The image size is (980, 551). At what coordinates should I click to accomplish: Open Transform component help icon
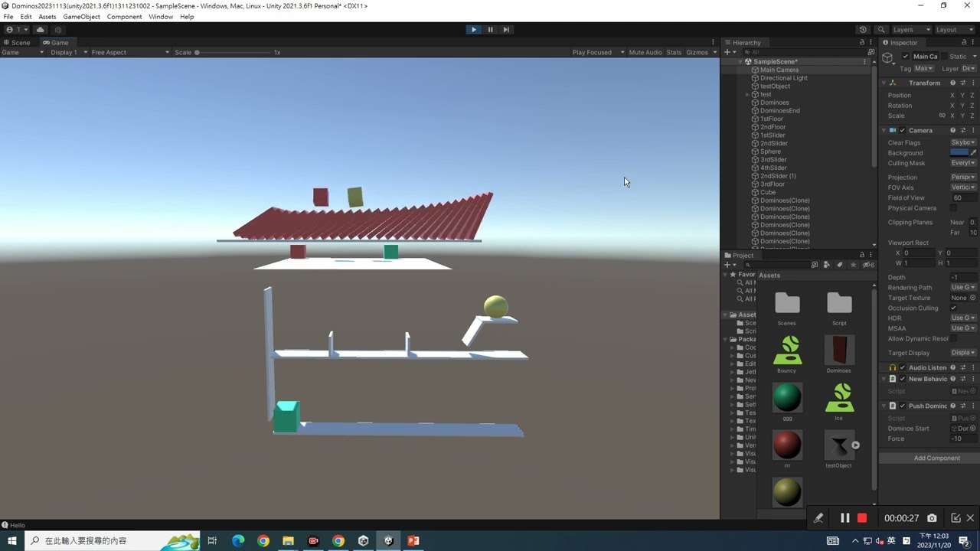tap(953, 83)
